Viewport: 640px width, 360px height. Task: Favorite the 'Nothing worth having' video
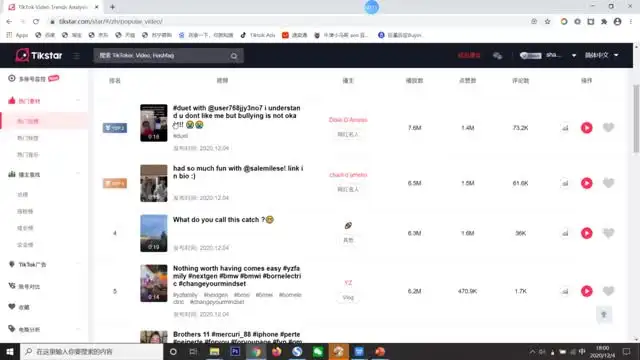[608, 291]
